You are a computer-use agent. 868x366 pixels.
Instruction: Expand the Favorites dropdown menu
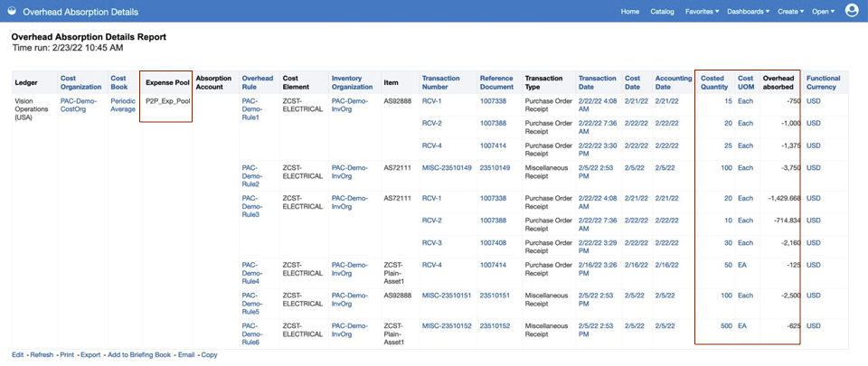702,12
